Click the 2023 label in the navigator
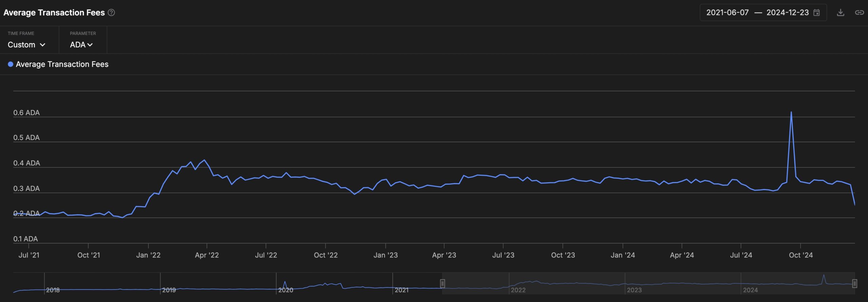 point(634,290)
